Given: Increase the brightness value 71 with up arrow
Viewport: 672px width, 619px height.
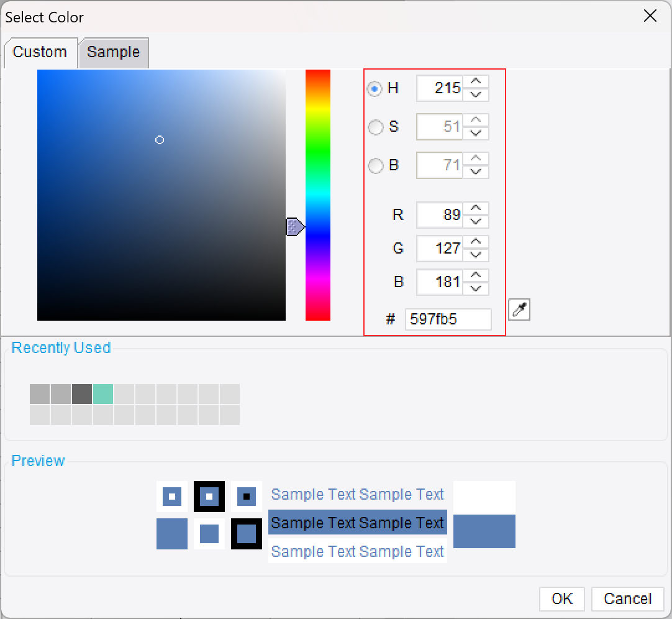Looking at the screenshot, I should [476, 158].
